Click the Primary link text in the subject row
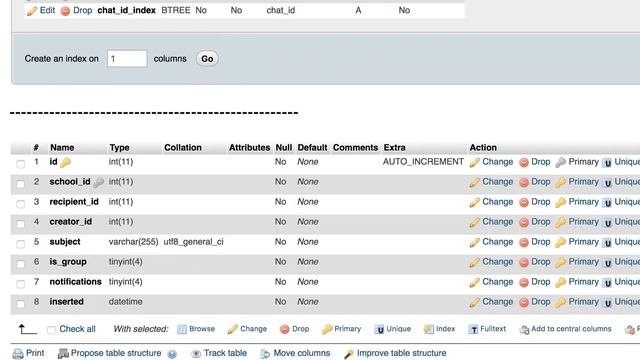The image size is (640, 360). 584,242
